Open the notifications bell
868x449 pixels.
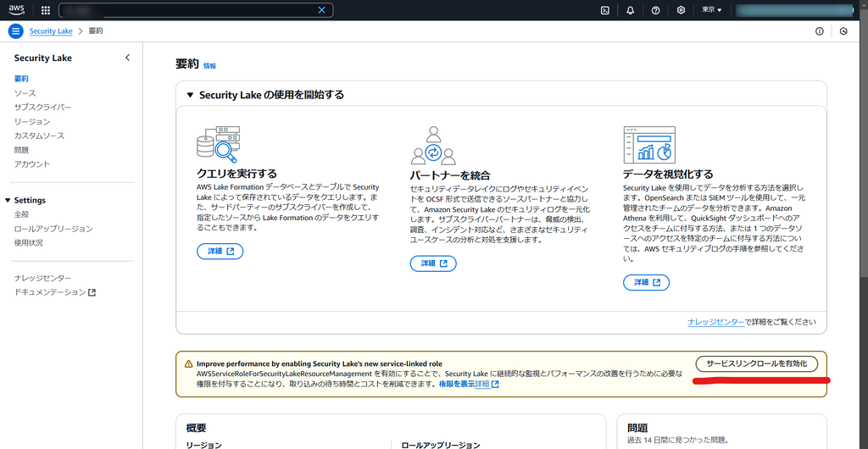[630, 10]
